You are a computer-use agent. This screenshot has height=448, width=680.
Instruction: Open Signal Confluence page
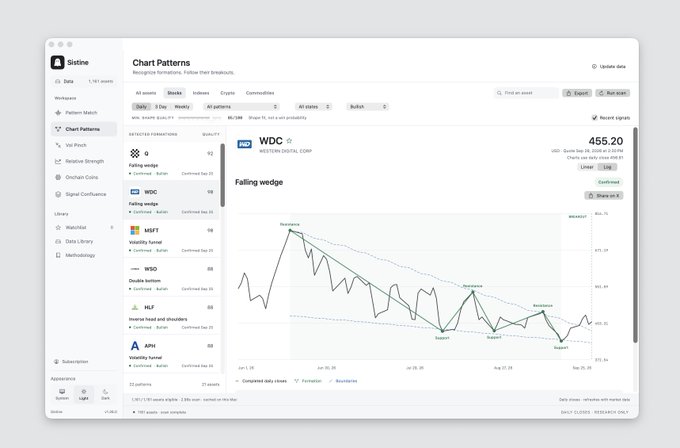tap(85, 194)
